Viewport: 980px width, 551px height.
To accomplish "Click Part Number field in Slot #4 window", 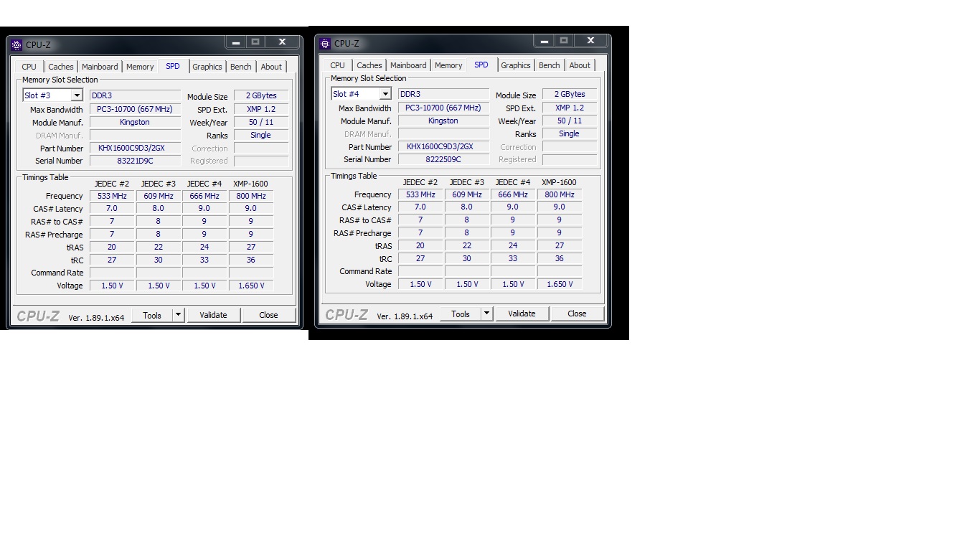I will click(443, 146).
